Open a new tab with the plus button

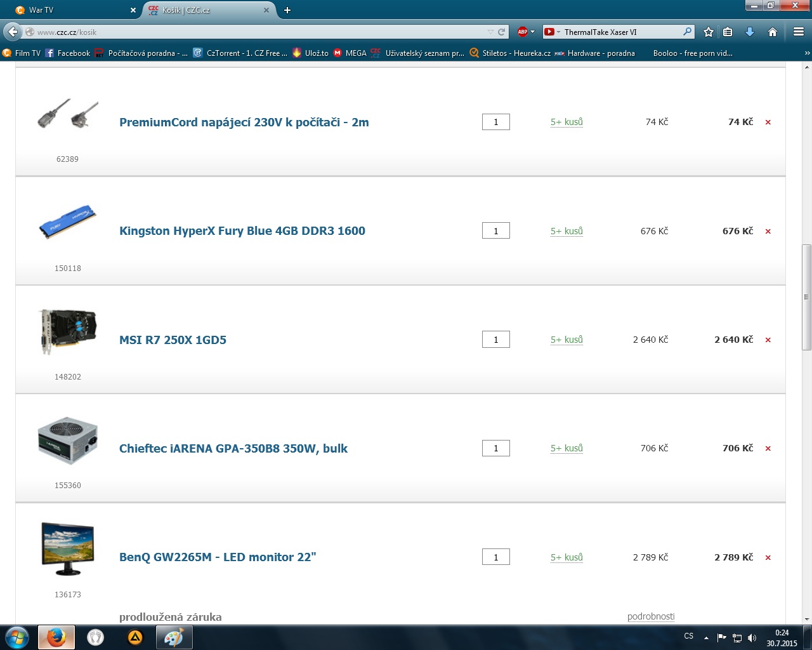(x=287, y=10)
